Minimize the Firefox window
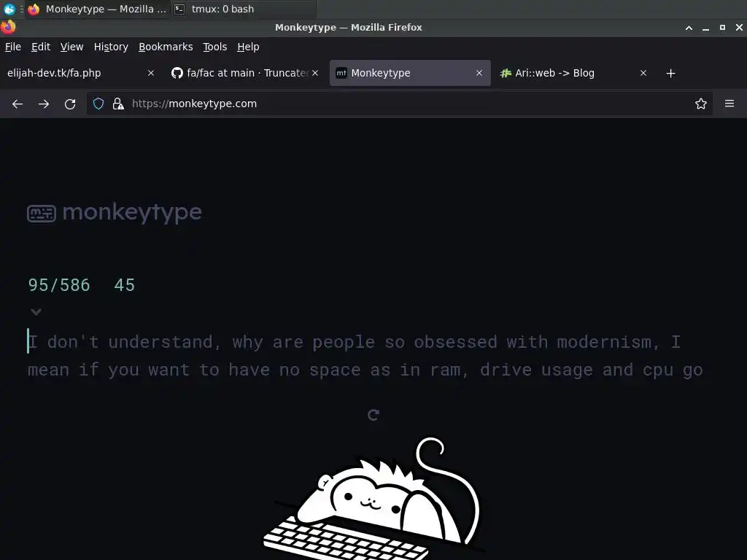 705,28
